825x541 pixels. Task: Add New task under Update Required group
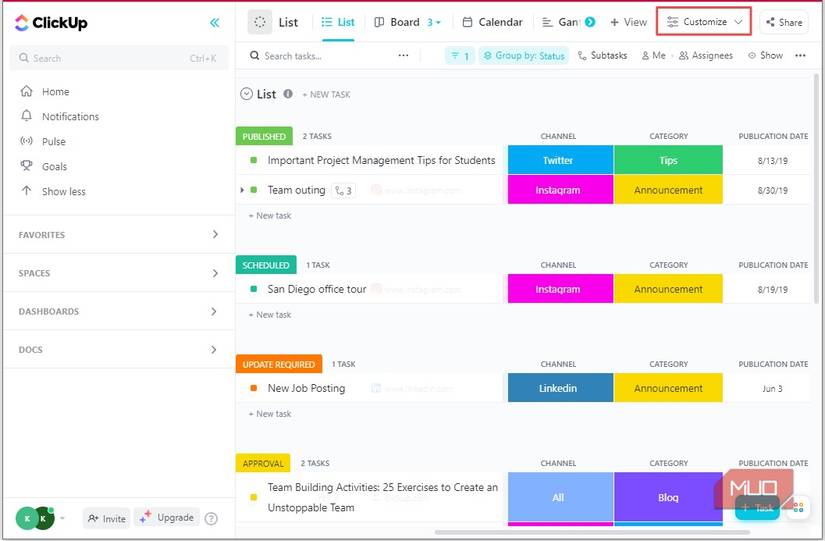click(x=270, y=414)
